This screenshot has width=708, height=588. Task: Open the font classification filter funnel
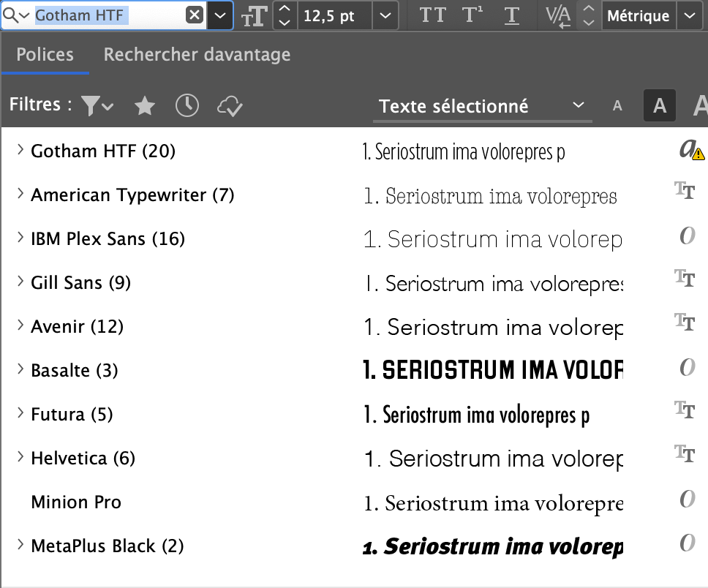pos(97,106)
